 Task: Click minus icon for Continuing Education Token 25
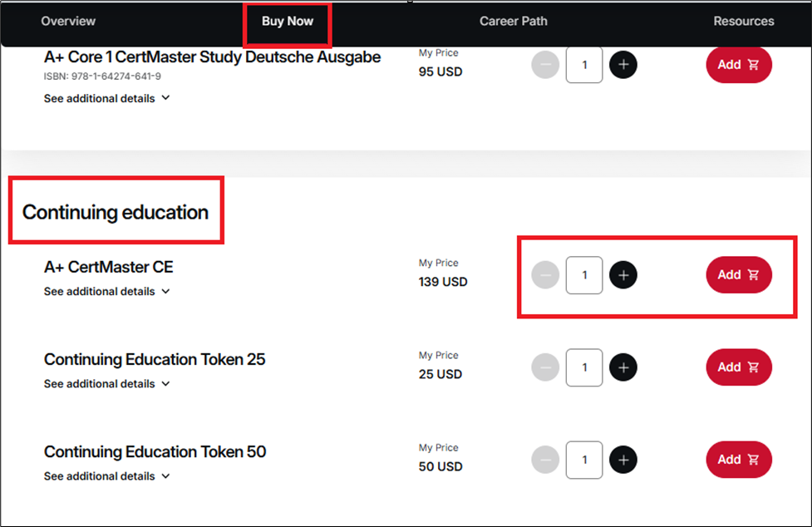pyautogui.click(x=545, y=367)
